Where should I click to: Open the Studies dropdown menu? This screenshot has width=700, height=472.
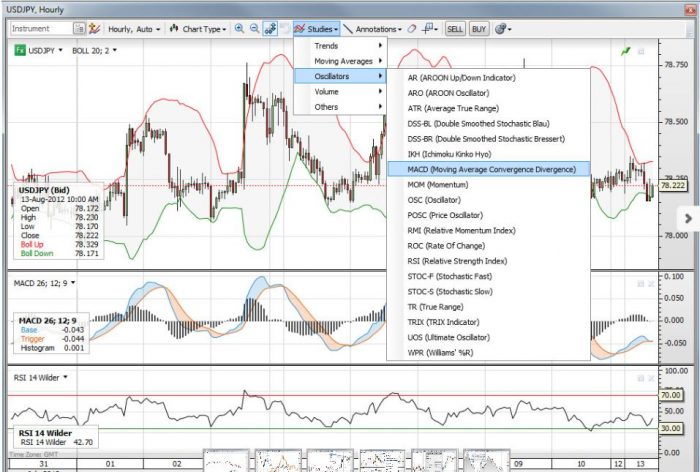click(x=317, y=29)
